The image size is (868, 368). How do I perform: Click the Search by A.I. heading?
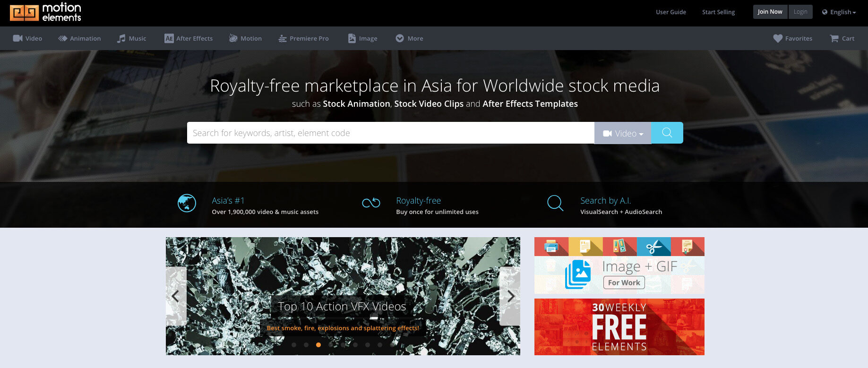[606, 201]
